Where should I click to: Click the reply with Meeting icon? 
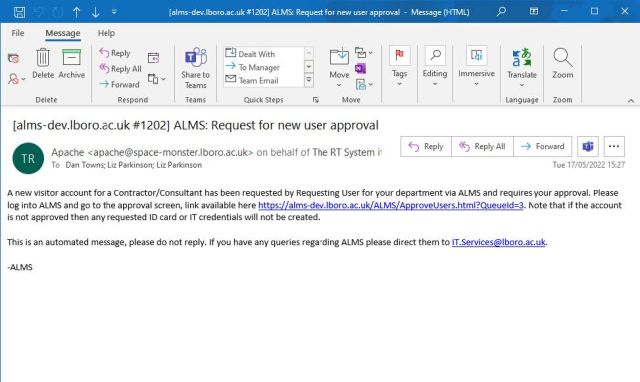point(153,58)
